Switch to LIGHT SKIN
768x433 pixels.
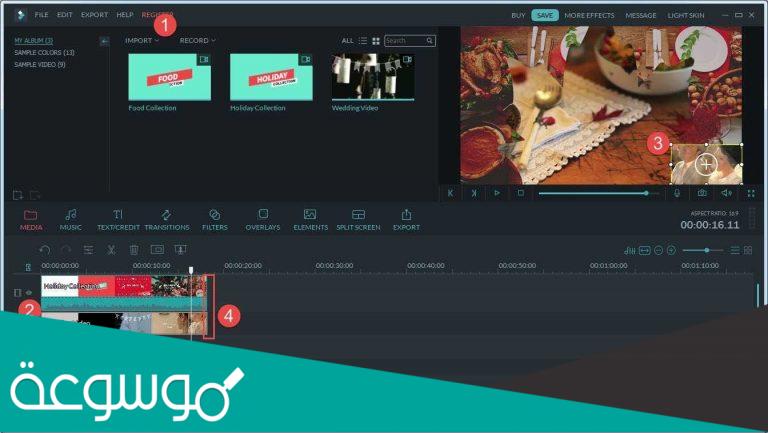click(x=686, y=15)
